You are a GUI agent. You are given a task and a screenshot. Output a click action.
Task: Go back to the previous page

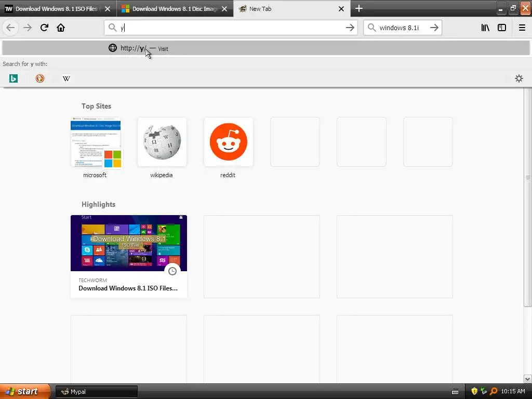[x=10, y=28]
